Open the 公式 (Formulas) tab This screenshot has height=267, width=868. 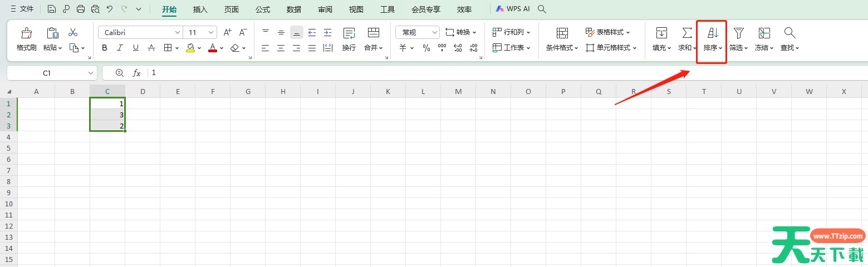click(x=263, y=9)
